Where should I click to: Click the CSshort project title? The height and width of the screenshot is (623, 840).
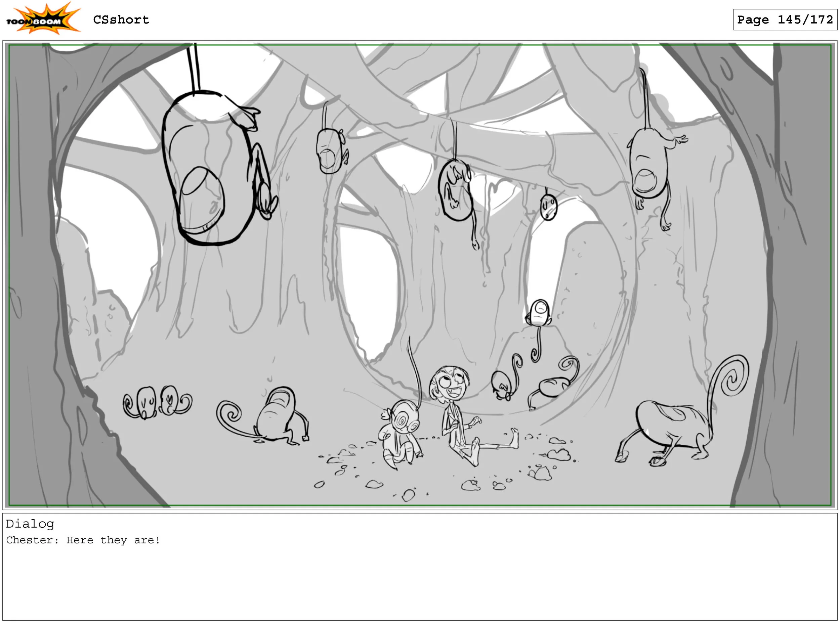point(121,19)
